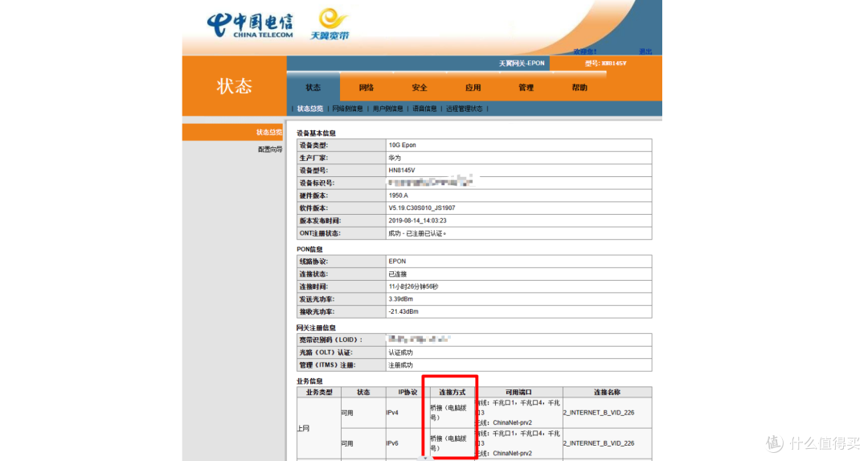The image size is (868, 461).
Task: Click the 设备基本信息 section heading
Action: (316, 133)
